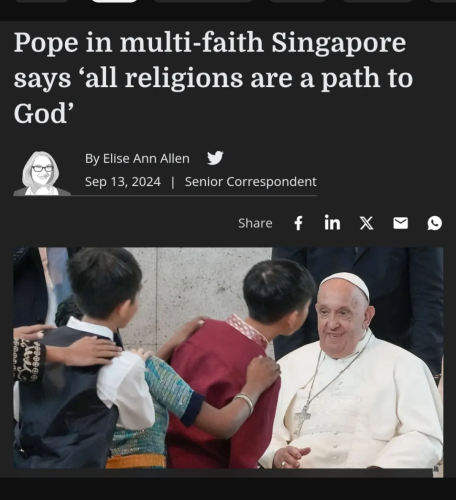This screenshot has width=456, height=500.
Task: Click the Pope's pectoral cross in photo
Action: coord(302,418)
